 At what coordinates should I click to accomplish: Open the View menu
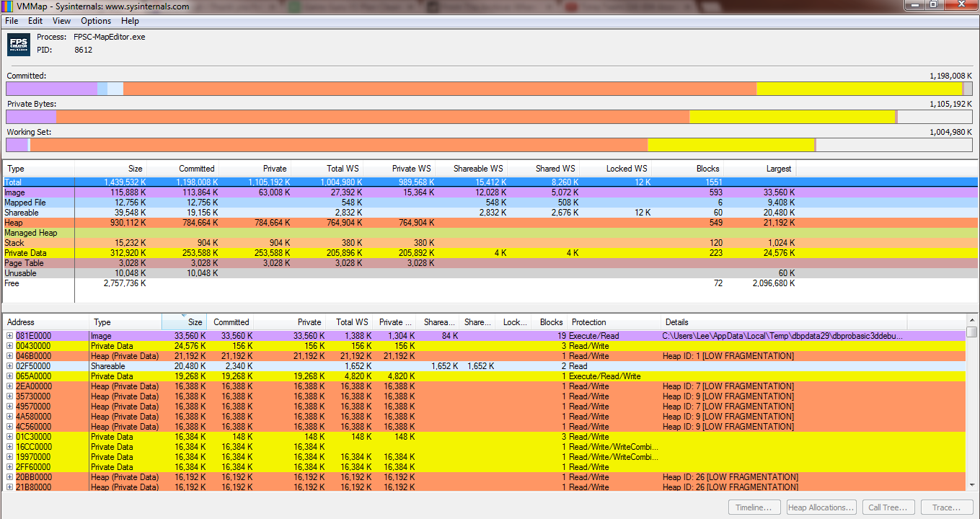pos(62,21)
